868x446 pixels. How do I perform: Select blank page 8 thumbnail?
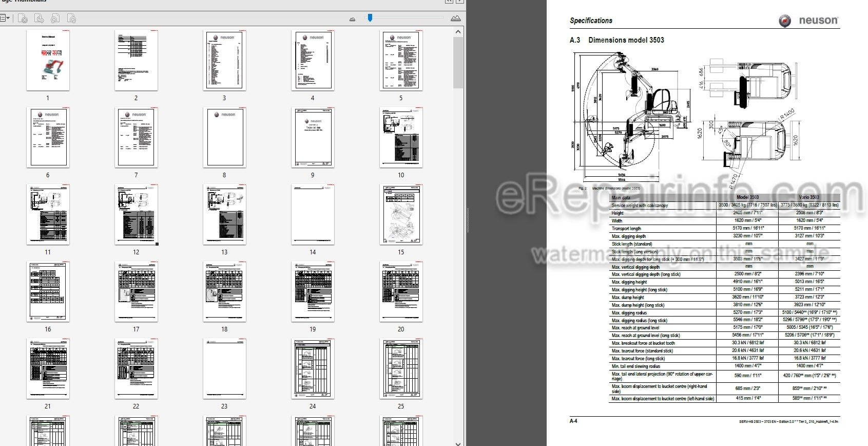(x=224, y=138)
